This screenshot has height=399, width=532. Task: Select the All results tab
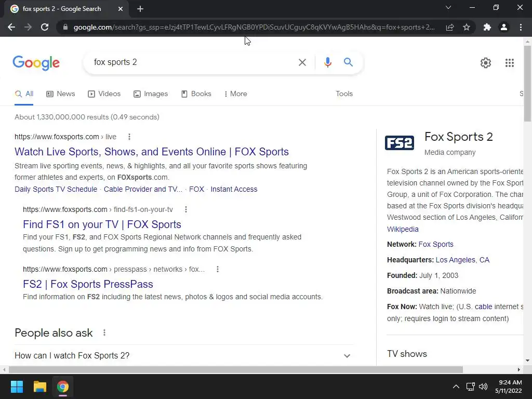point(24,94)
